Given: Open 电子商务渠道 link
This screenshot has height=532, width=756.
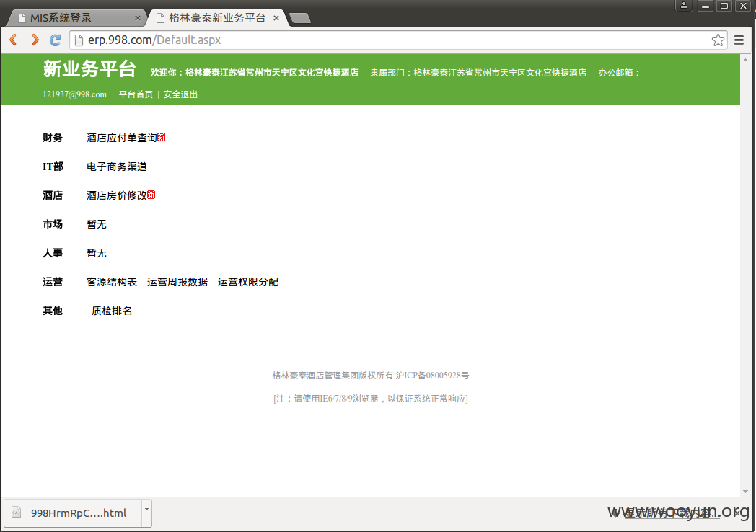Looking at the screenshot, I should click(117, 167).
